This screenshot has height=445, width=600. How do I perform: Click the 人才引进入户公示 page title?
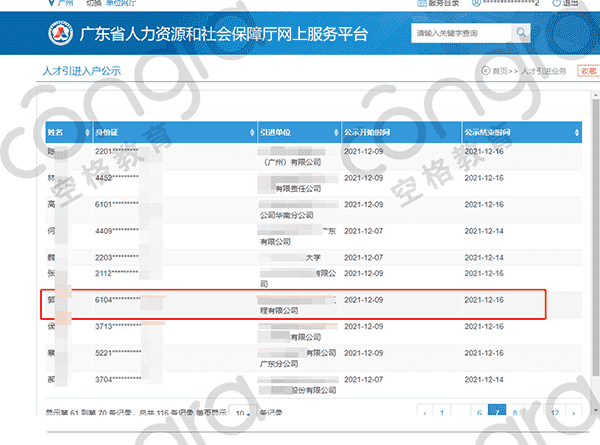82,71
